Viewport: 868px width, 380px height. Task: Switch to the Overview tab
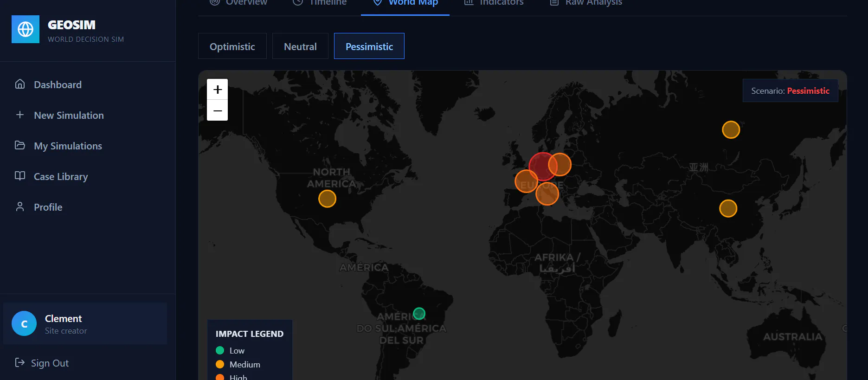tap(238, 3)
